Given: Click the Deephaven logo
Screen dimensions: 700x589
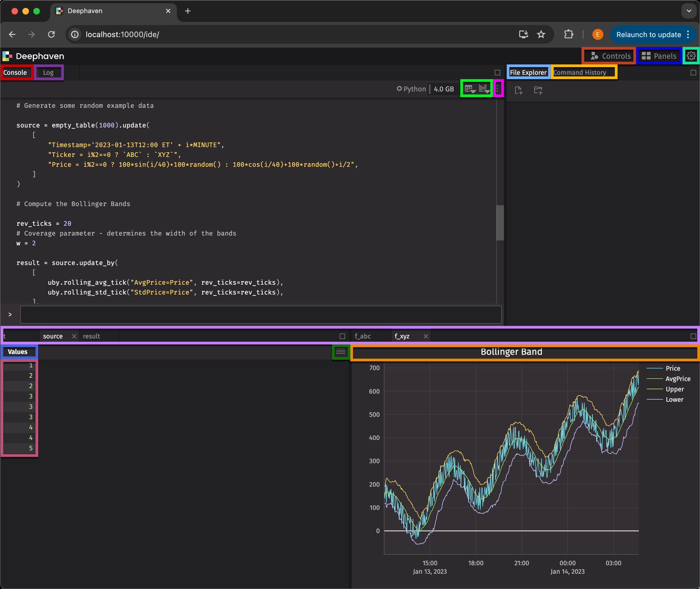Looking at the screenshot, I should click(33, 56).
